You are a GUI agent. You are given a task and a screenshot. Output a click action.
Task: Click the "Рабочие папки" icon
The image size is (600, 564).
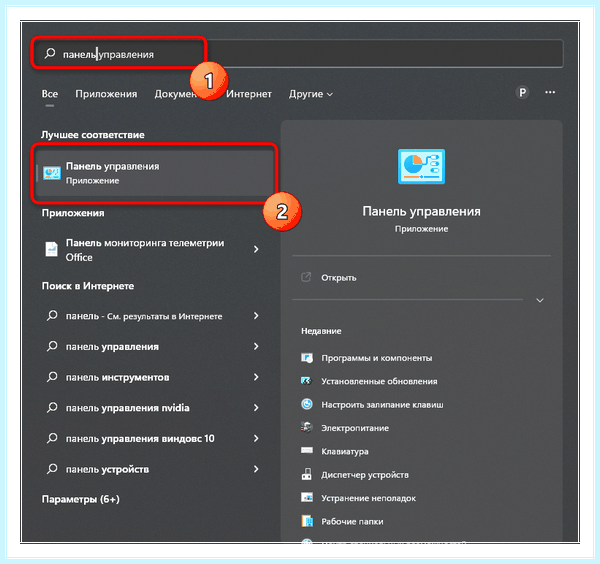[307, 521]
